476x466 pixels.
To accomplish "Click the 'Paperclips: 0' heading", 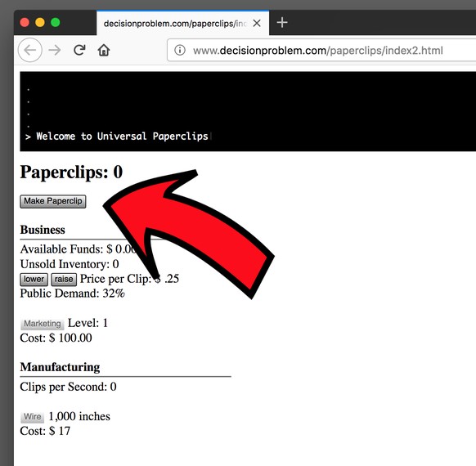I will tap(71, 172).
